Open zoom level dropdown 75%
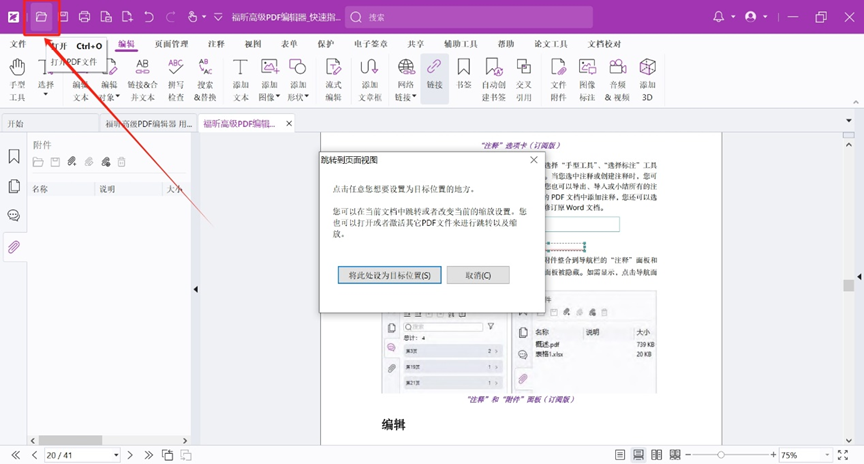 [827, 455]
